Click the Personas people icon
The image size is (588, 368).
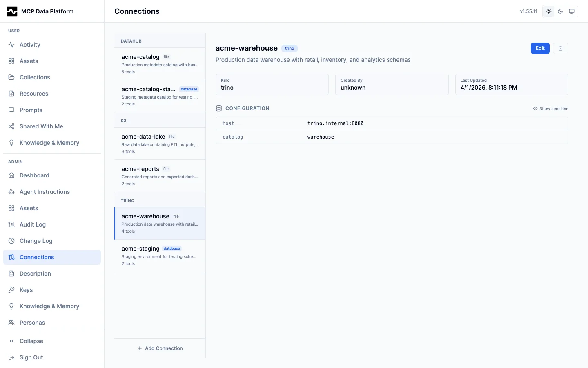click(x=11, y=323)
